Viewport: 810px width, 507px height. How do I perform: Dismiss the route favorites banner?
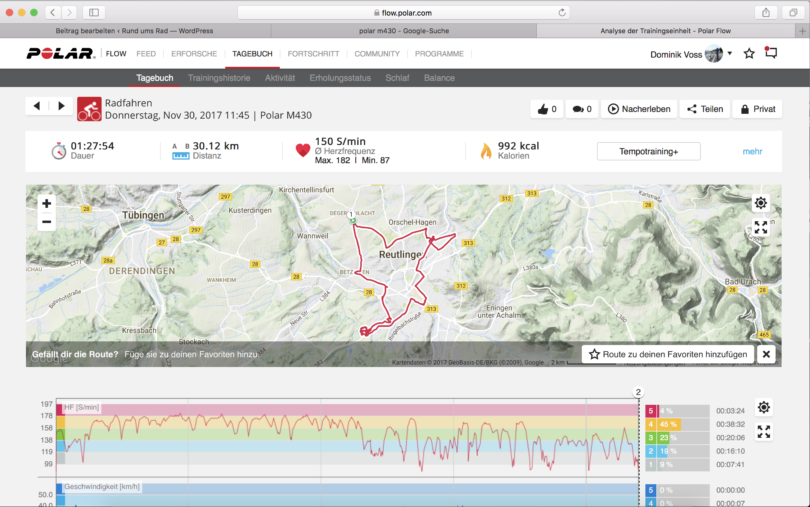tap(766, 354)
